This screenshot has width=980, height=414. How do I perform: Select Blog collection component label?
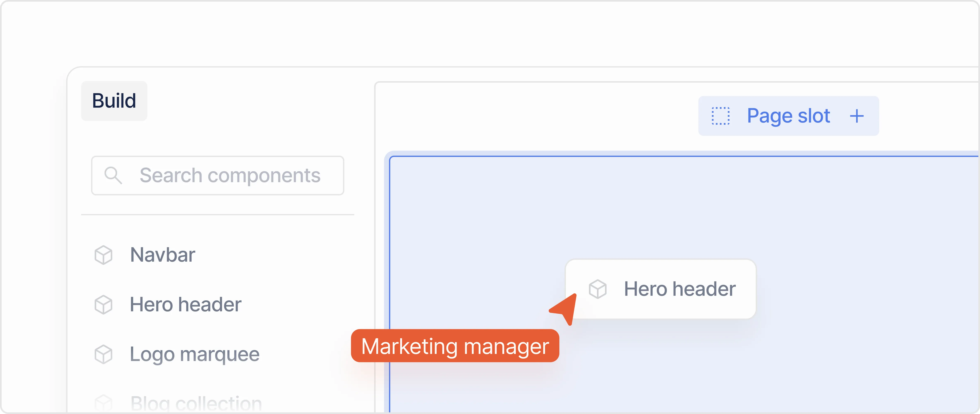[196, 403]
